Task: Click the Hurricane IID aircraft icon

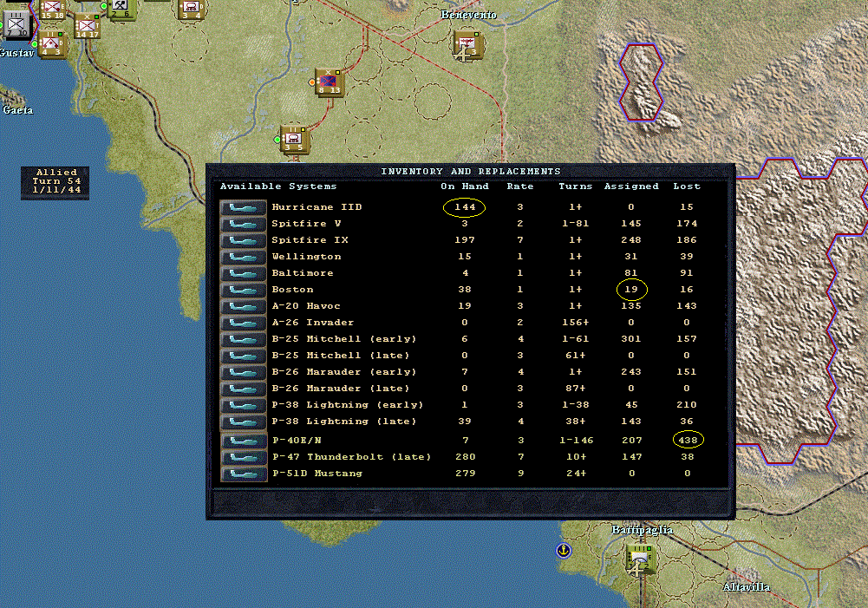Action: (244, 207)
